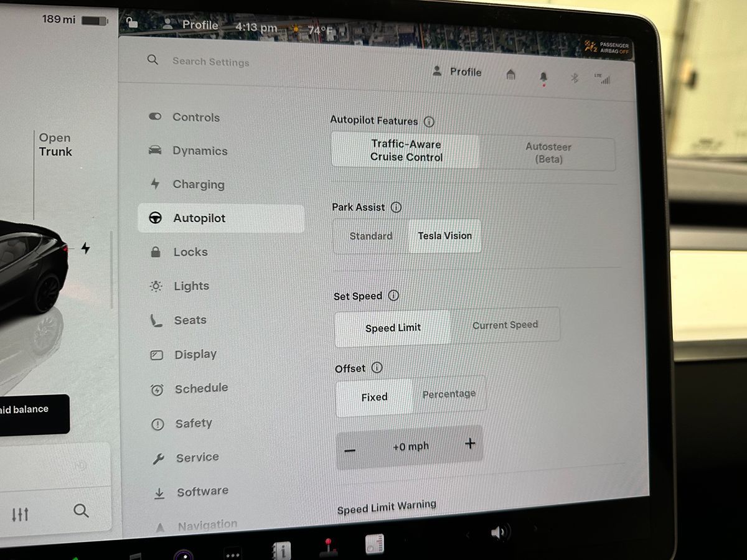Image resolution: width=747 pixels, height=560 pixels.
Task: Show info for Park Assist
Action: pyautogui.click(x=396, y=207)
